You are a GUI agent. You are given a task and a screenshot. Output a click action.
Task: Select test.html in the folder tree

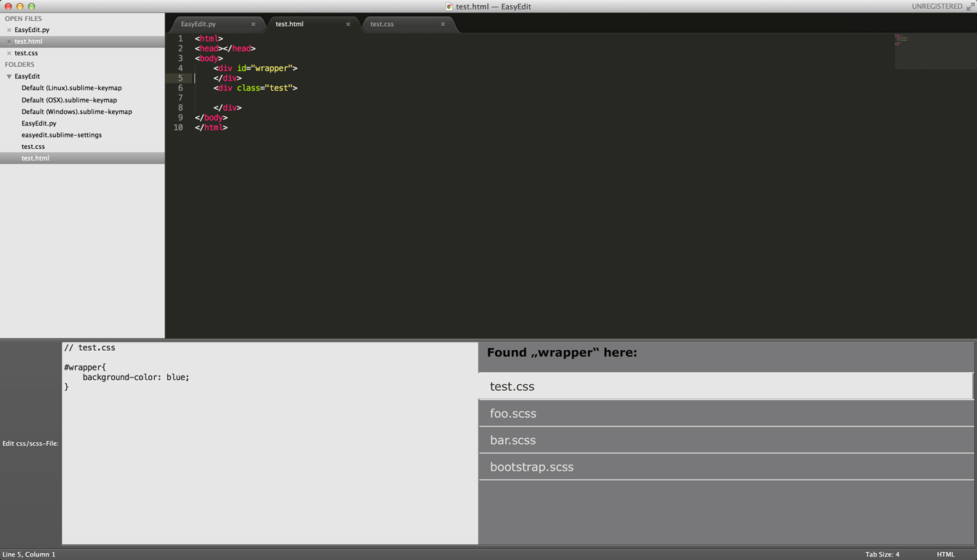point(82,158)
